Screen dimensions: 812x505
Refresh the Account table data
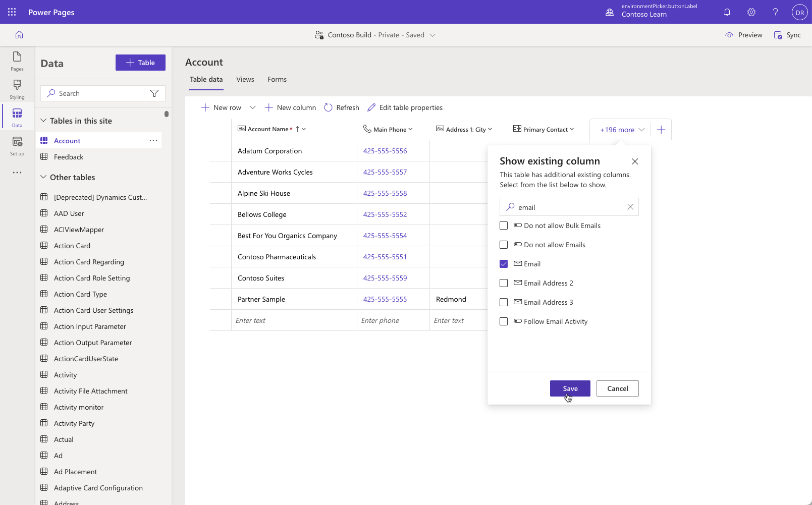[x=342, y=107]
